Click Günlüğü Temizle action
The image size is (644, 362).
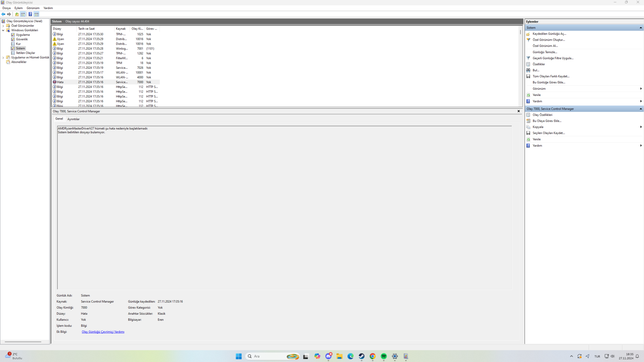pos(546,52)
